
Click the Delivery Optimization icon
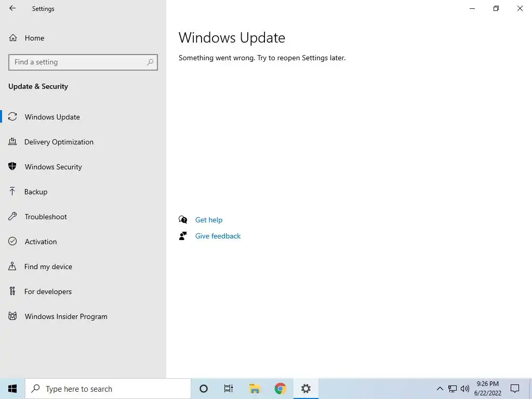coord(12,142)
